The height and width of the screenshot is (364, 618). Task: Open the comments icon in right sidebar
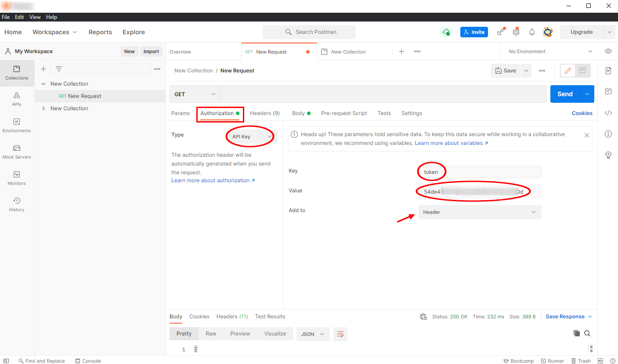coord(608,92)
